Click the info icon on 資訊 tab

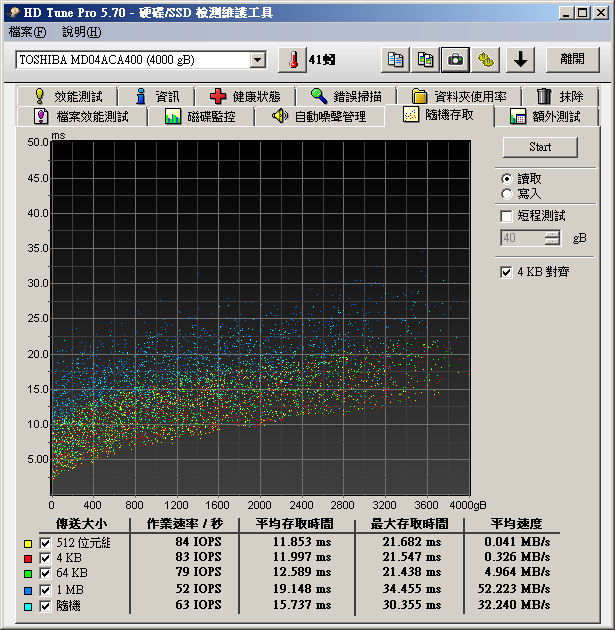(x=141, y=96)
